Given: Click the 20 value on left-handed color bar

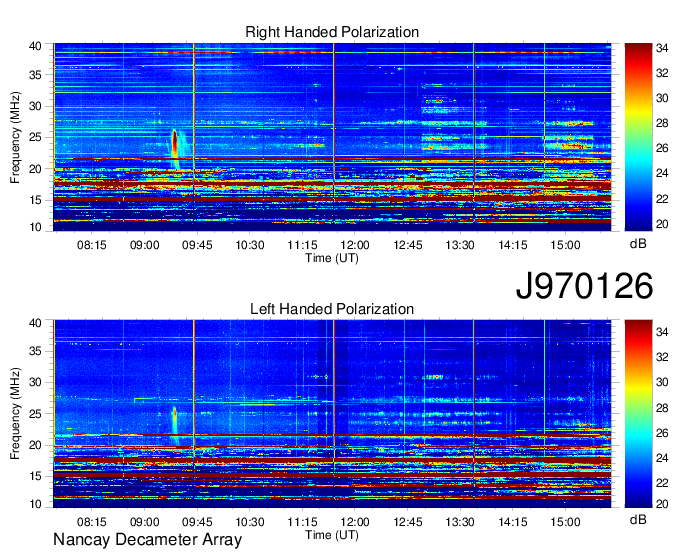Looking at the screenshot, I should coord(662,504).
